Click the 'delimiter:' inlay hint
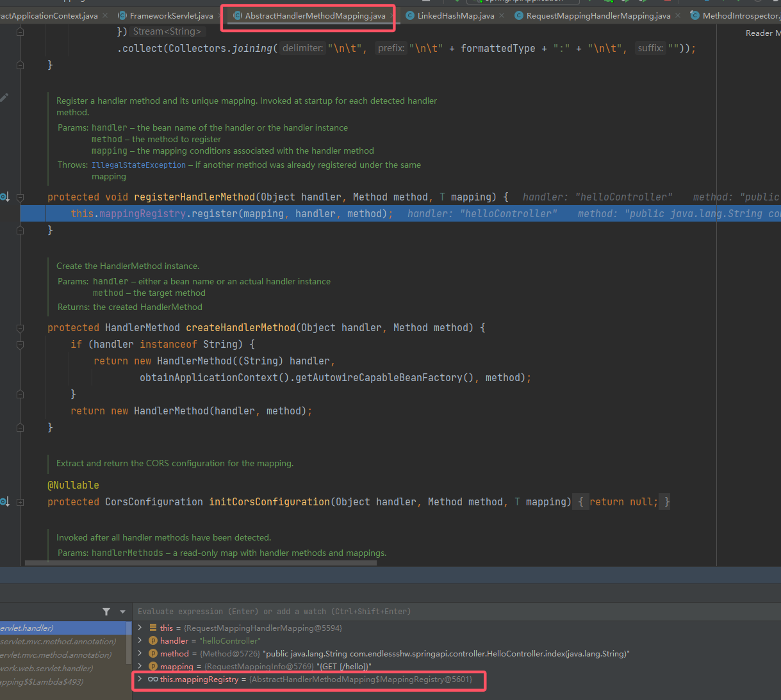 coord(302,48)
